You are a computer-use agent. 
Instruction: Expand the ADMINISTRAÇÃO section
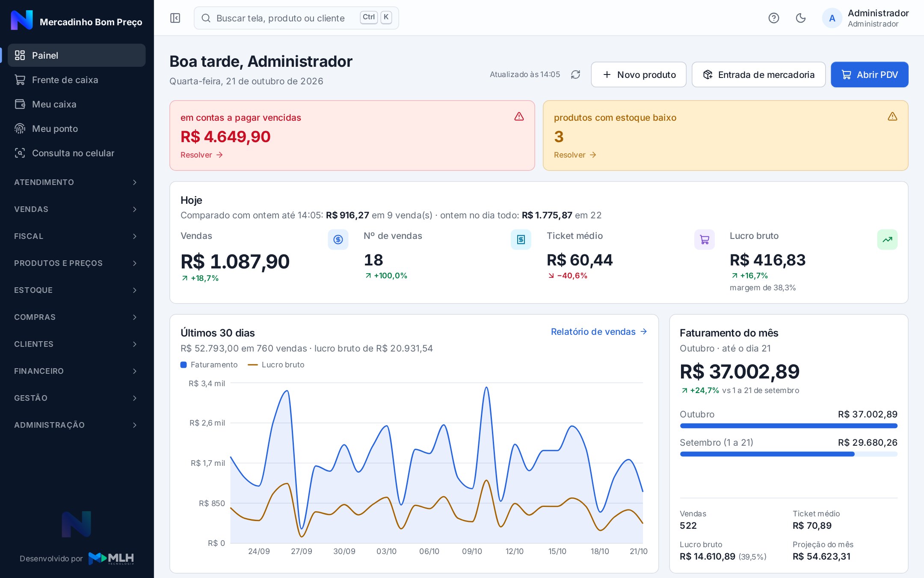click(77, 425)
